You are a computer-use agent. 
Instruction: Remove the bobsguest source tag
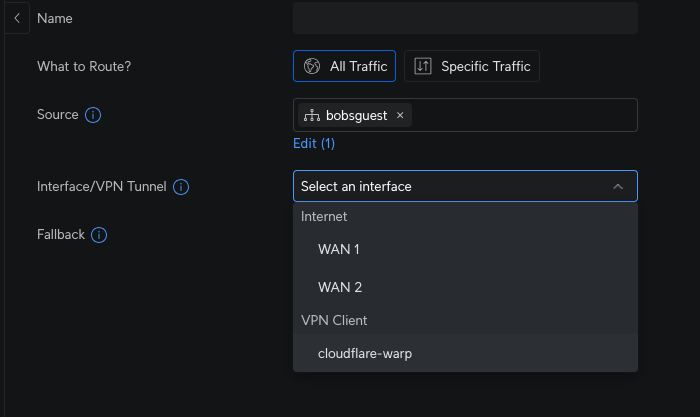pos(400,116)
